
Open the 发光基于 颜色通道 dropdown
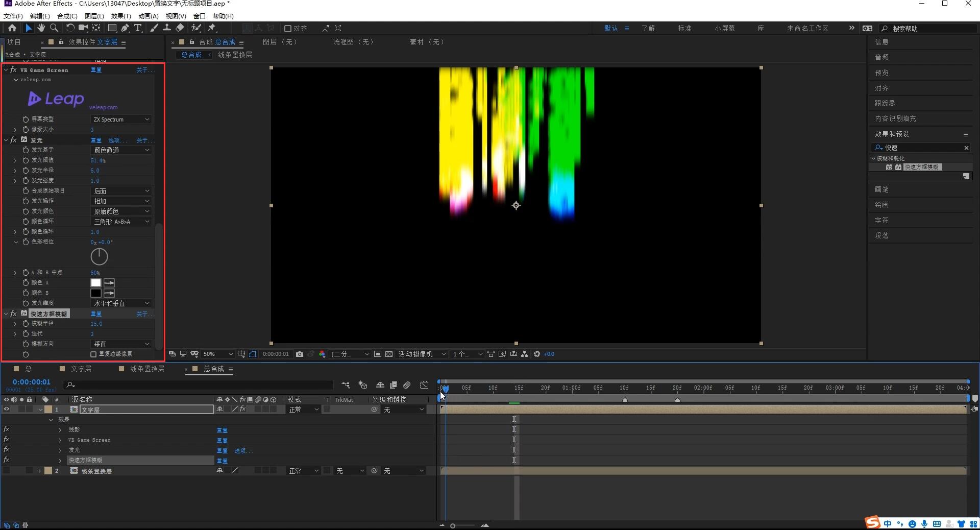point(121,150)
